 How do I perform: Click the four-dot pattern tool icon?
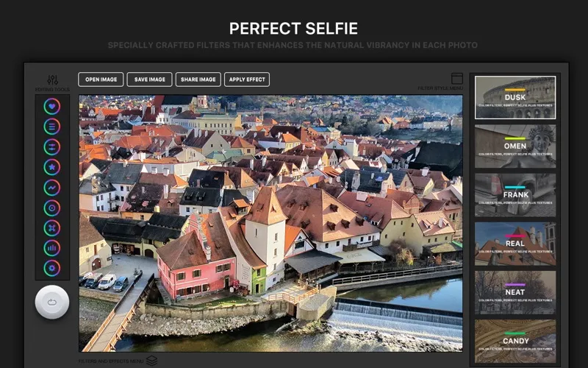coord(52,229)
